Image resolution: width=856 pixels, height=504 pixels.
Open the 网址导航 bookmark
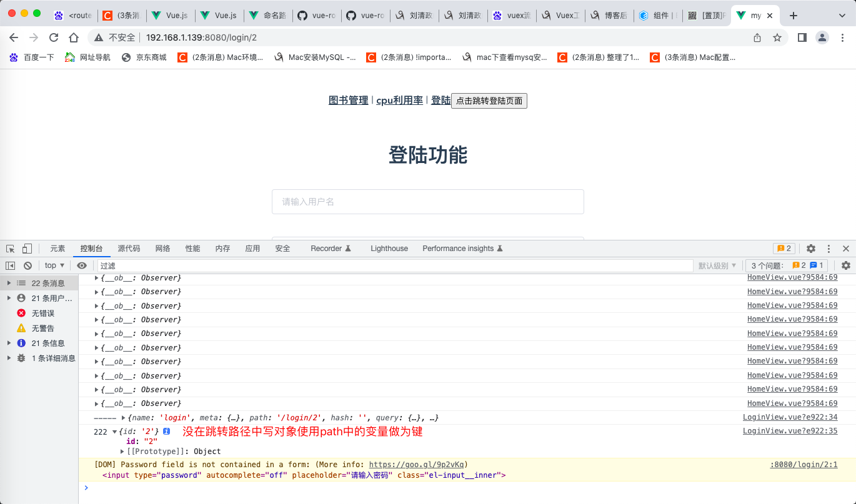(88, 57)
